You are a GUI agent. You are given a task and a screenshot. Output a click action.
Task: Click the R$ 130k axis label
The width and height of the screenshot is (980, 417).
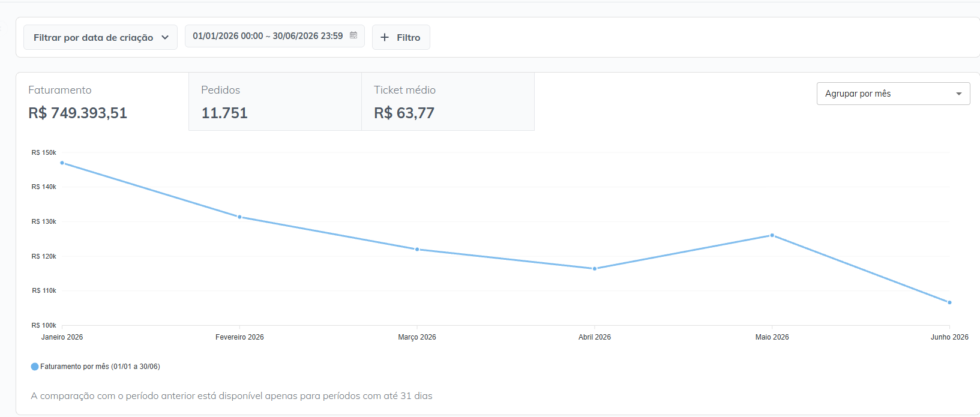tap(44, 221)
